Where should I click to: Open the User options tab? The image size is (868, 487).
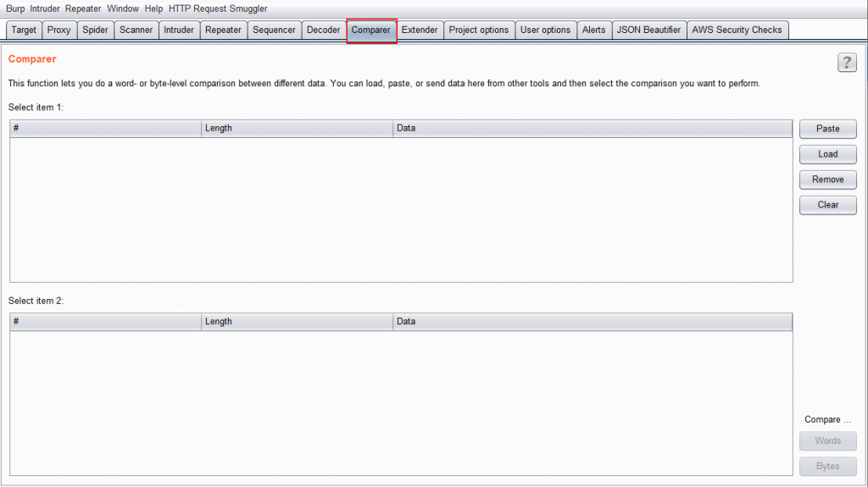545,30
